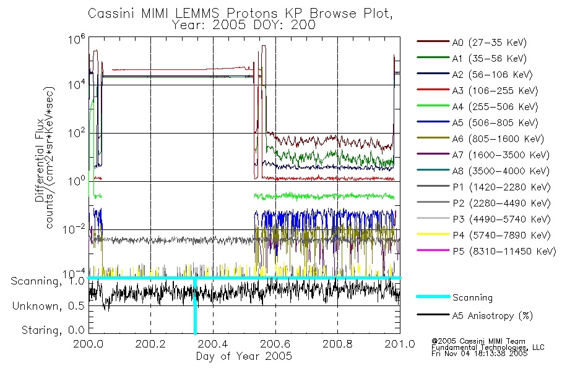Click the Staring, 0.0 axis label

click(53, 331)
